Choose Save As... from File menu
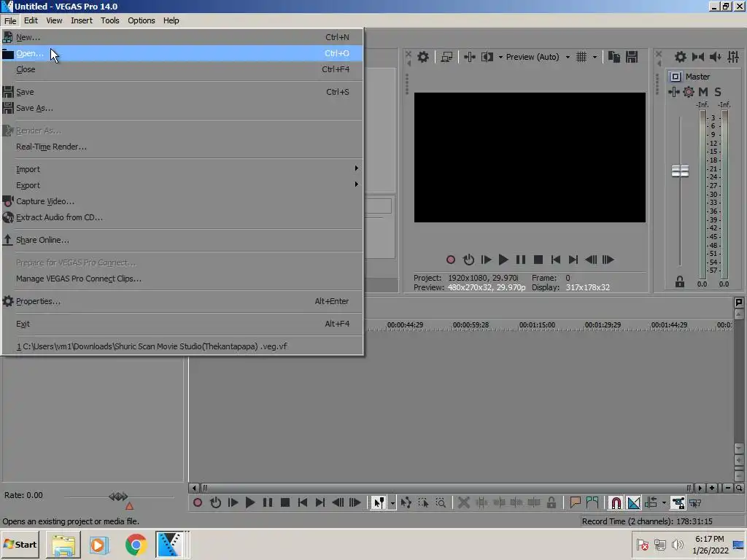The image size is (747, 560). click(182, 108)
